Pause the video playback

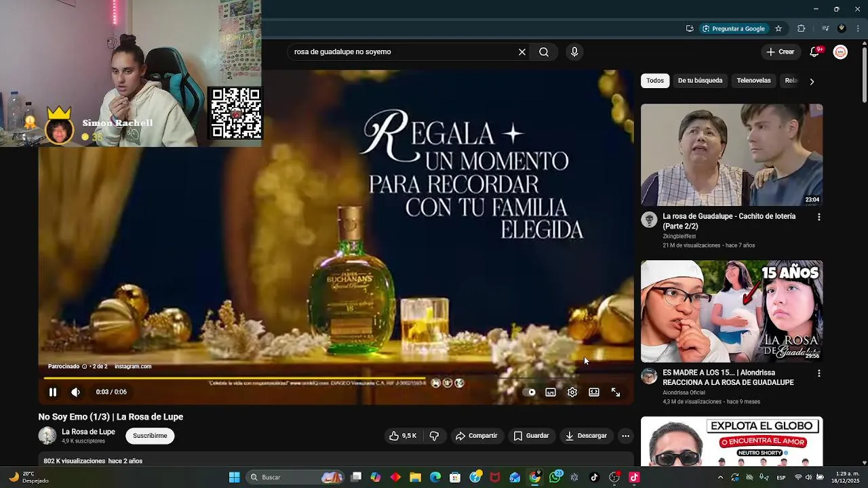53,392
